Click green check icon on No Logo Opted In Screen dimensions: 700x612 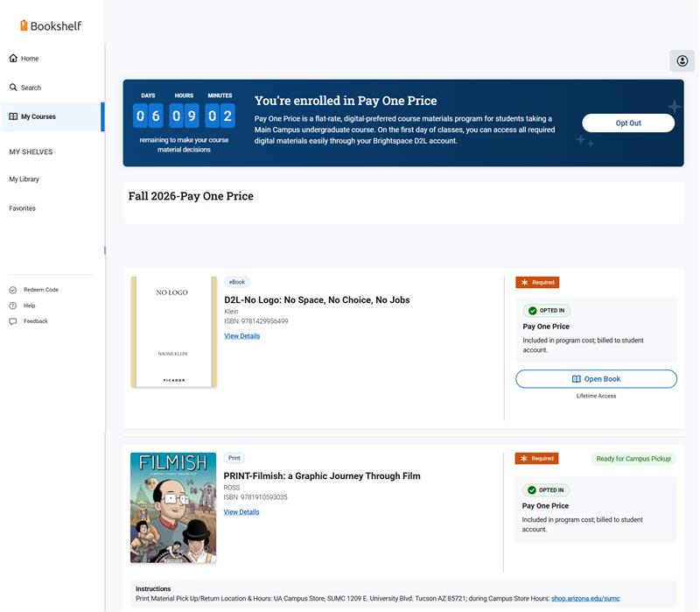[x=533, y=311]
